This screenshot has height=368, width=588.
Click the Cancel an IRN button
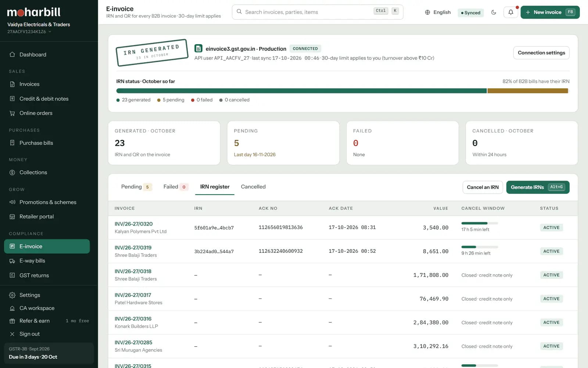(x=483, y=187)
